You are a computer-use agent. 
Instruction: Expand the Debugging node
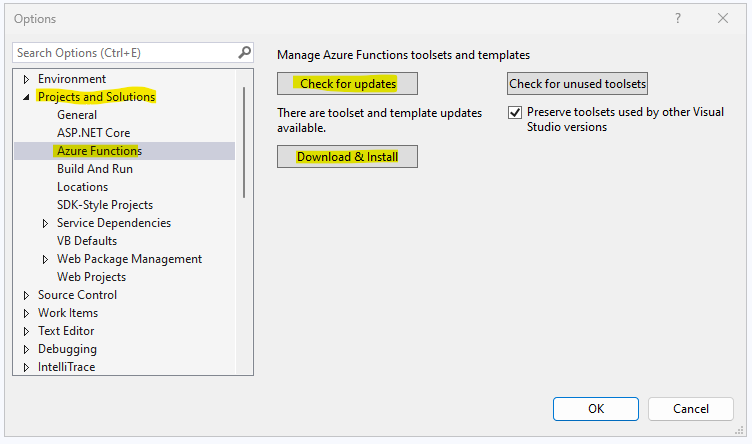[26, 350]
